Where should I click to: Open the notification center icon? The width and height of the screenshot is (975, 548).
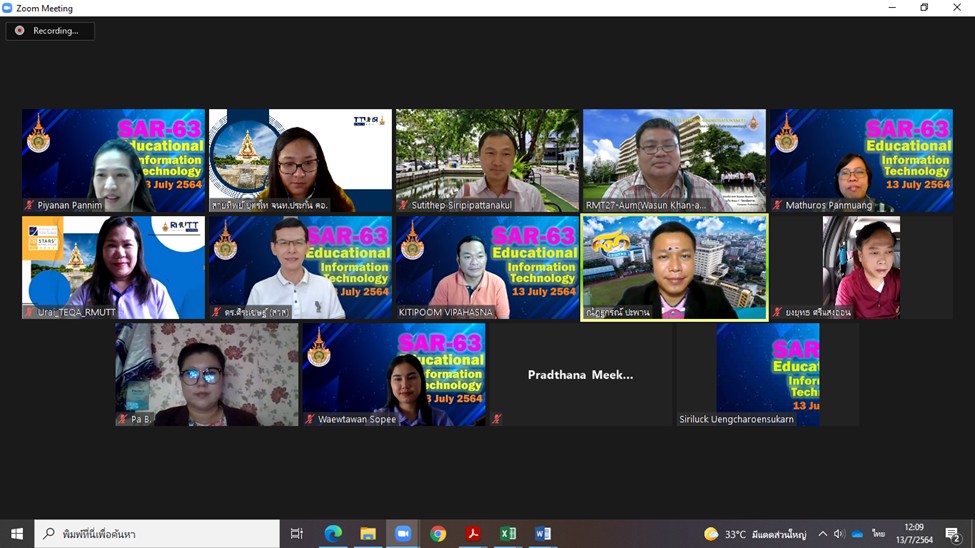click(953, 534)
